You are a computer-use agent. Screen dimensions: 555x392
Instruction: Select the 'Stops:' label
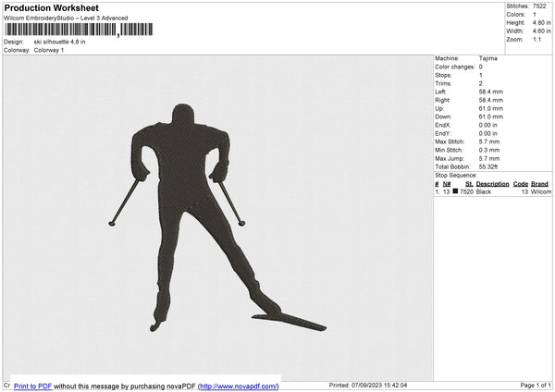coord(443,75)
